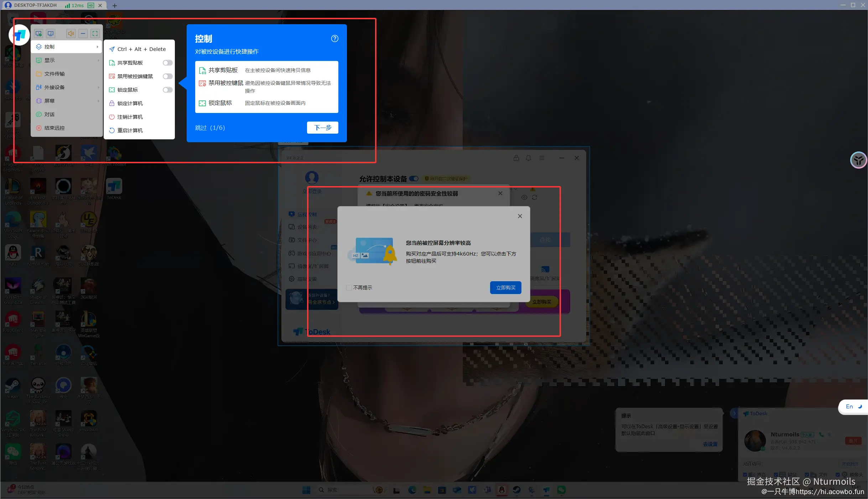This screenshot has height=499, width=868.
Task: Minimize the ToDesk floating toolbar
Action: point(83,34)
